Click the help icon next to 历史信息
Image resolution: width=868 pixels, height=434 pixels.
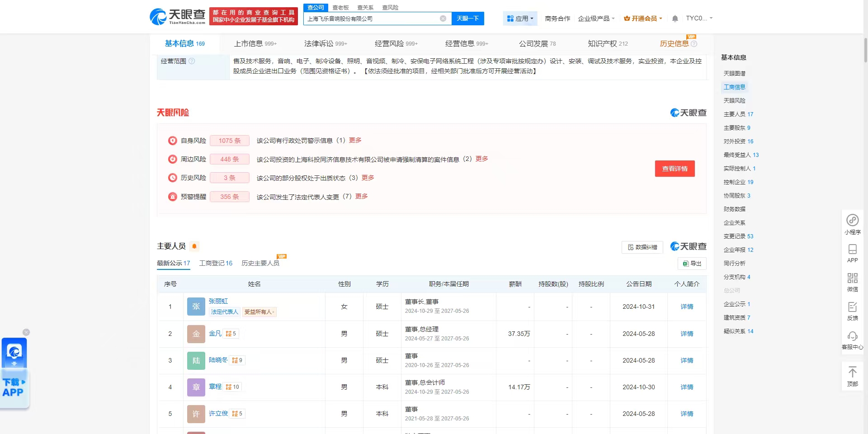coord(694,44)
